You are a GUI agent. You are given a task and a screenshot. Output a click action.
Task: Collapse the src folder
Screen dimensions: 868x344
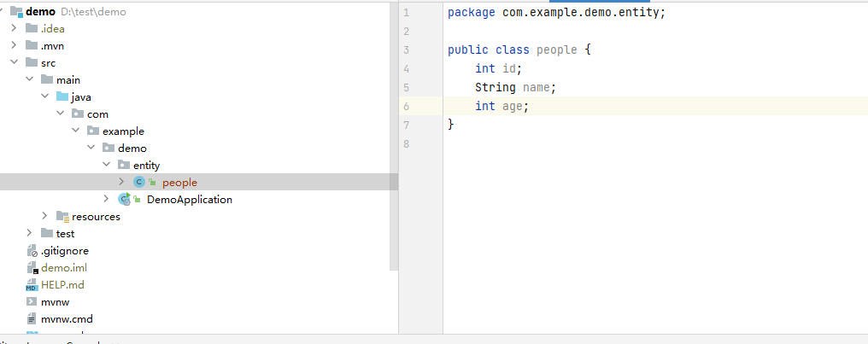click(x=14, y=62)
